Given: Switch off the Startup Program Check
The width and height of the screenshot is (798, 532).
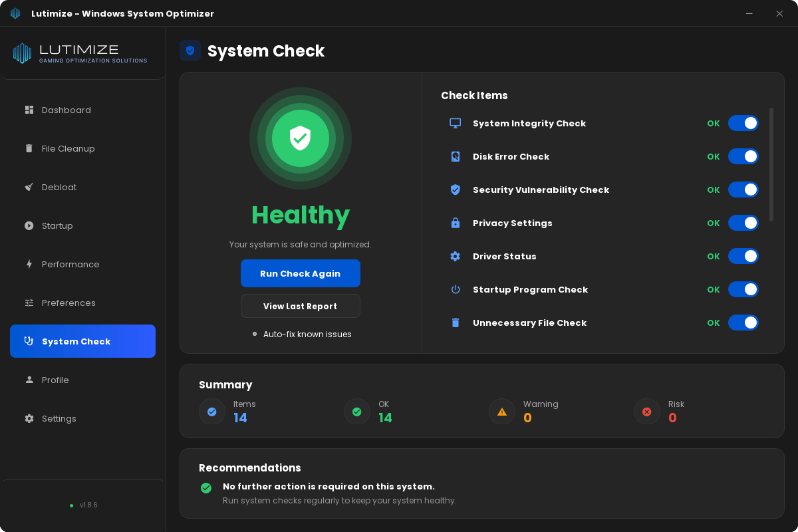Looking at the screenshot, I should (743, 289).
